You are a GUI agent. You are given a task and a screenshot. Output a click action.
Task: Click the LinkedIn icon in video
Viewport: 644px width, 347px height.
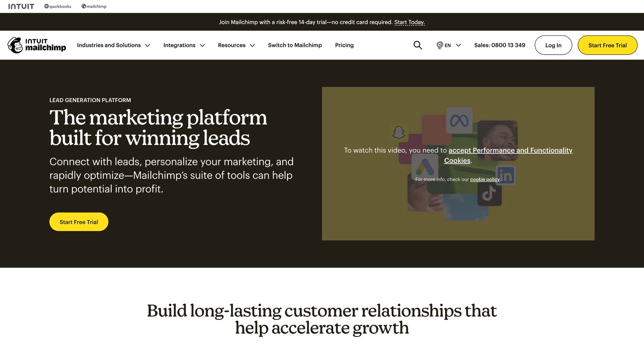[506, 175]
